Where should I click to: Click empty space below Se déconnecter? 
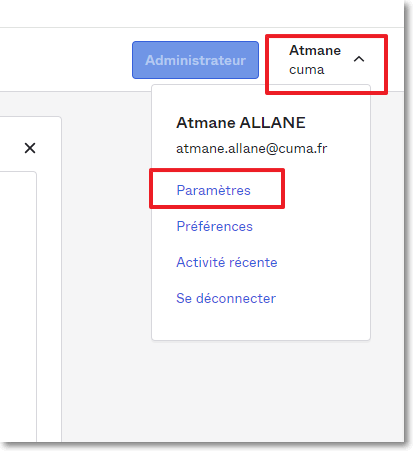coord(260,323)
